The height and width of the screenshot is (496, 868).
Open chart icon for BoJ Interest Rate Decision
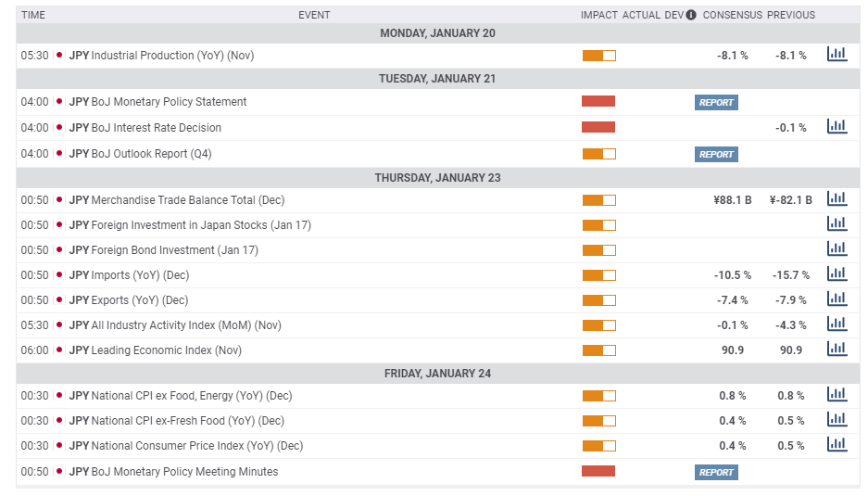click(x=837, y=126)
